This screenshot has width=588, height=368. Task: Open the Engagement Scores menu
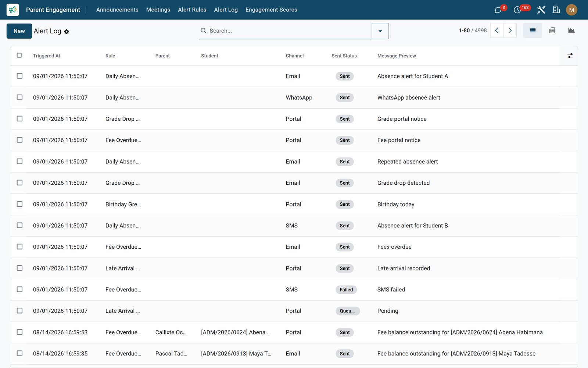tap(271, 10)
